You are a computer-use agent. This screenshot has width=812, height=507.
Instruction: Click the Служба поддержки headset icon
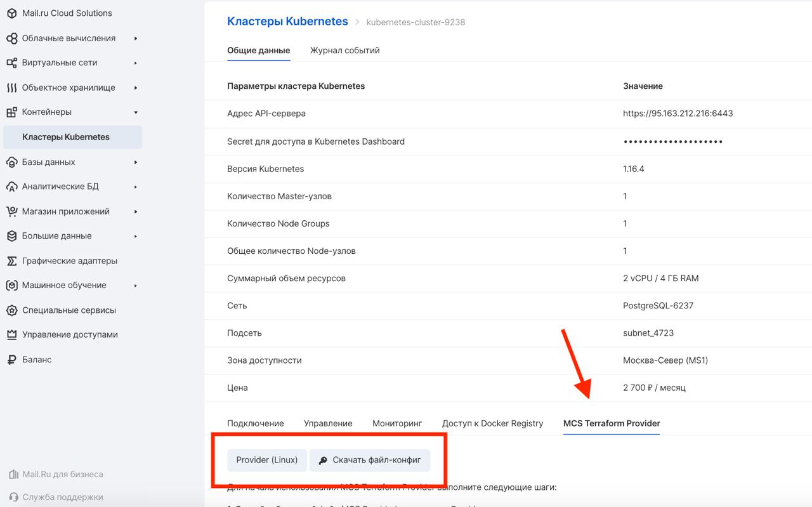14,497
